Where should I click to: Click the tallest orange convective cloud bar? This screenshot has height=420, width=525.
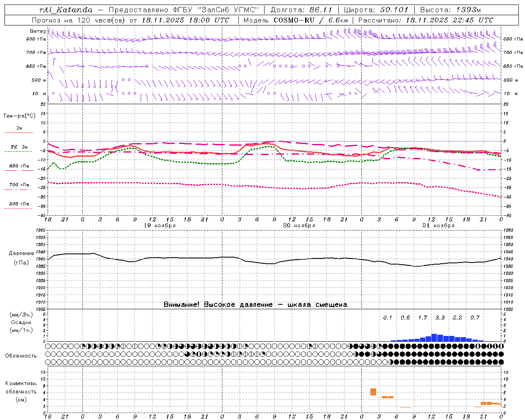click(373, 392)
